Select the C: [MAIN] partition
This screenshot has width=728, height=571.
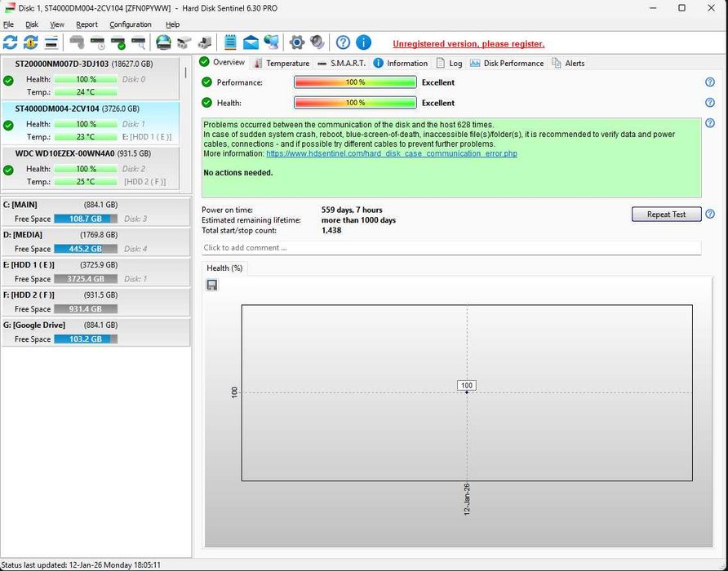point(96,211)
